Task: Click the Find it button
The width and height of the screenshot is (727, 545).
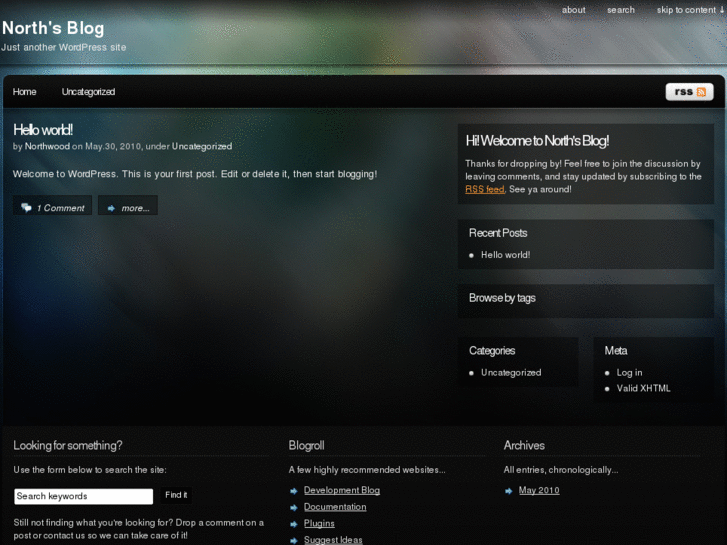Action: point(176,495)
